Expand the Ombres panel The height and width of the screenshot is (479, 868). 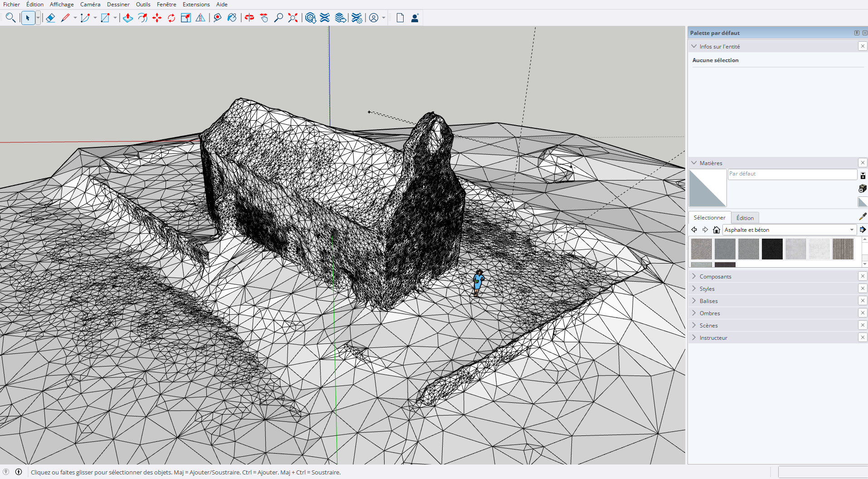click(709, 313)
